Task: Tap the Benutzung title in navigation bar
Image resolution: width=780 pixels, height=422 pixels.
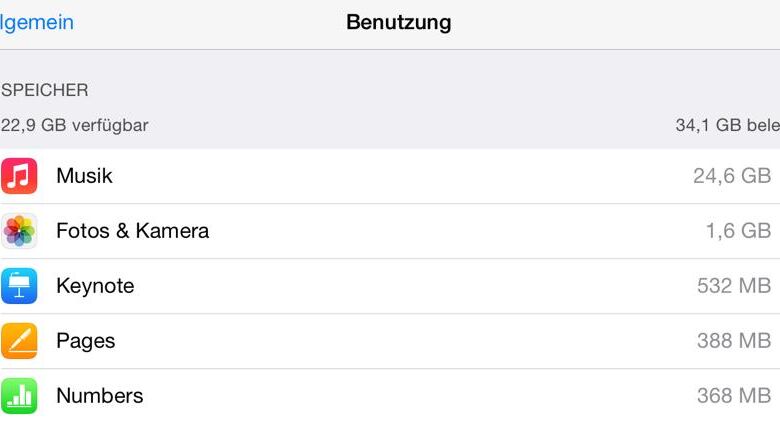Action: [x=398, y=22]
